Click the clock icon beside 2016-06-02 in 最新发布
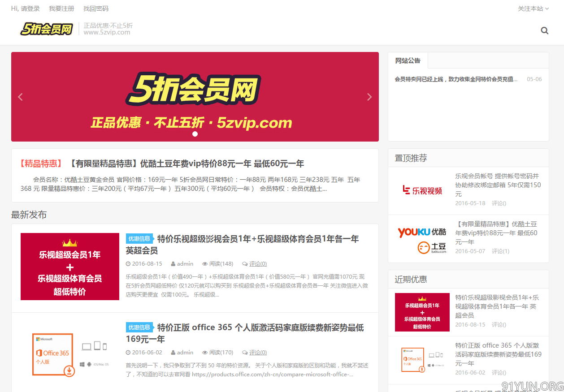The image size is (564, 392). (x=128, y=353)
